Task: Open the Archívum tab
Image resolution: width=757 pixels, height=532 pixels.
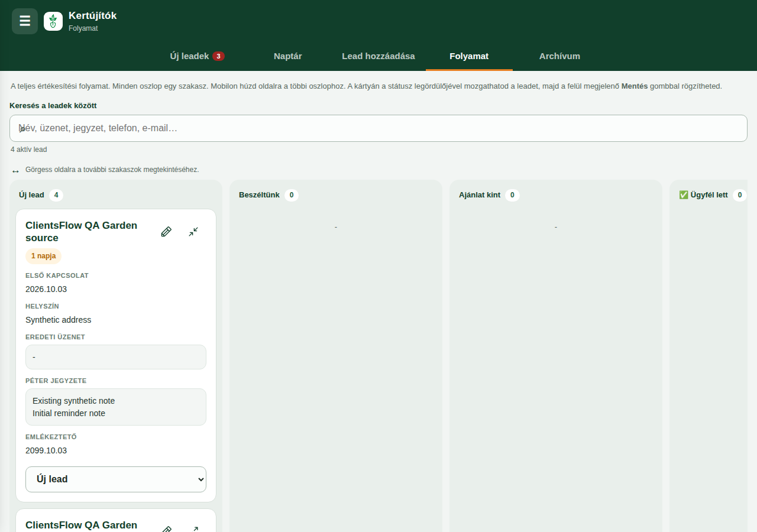Action: click(559, 56)
